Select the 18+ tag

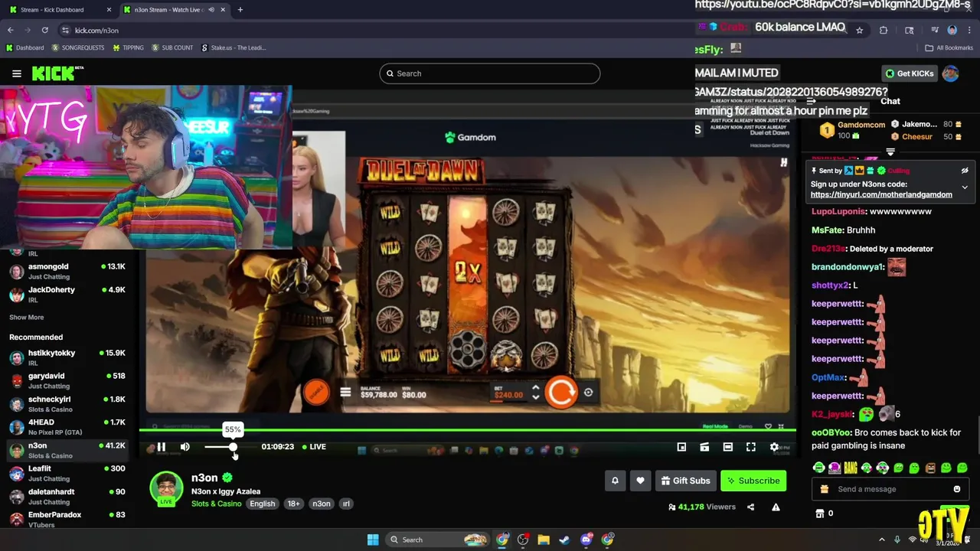tap(293, 504)
